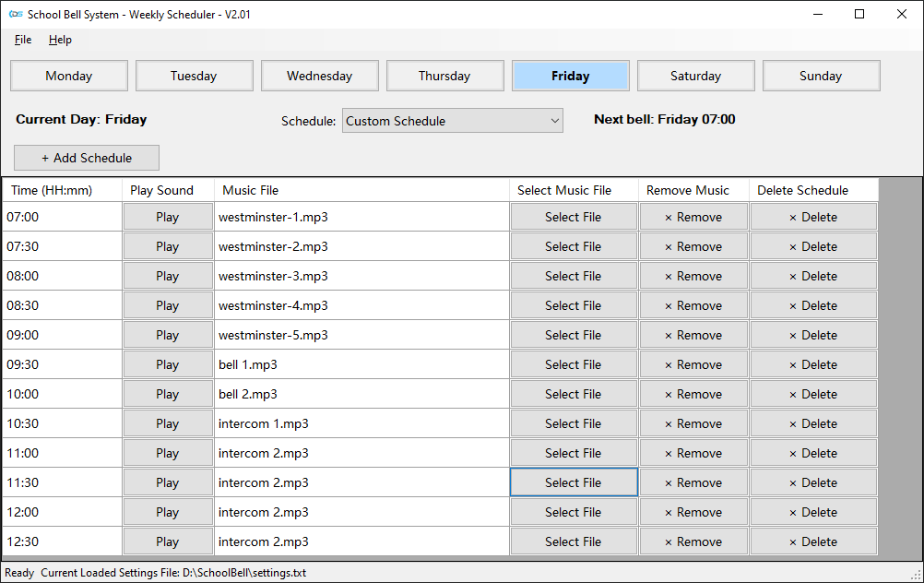Open the Schedule dropdown showing Custom Schedule
Image resolution: width=924 pixels, height=583 pixels.
(453, 120)
